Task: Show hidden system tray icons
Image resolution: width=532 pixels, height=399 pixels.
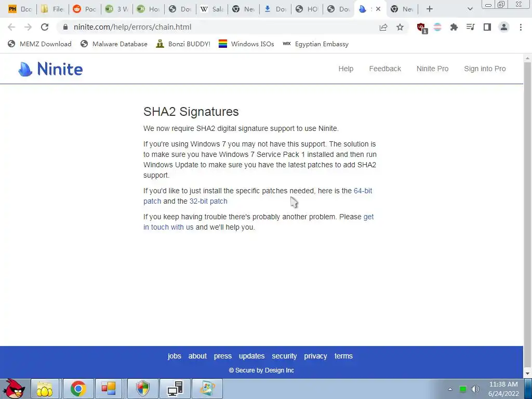Action: (450, 389)
